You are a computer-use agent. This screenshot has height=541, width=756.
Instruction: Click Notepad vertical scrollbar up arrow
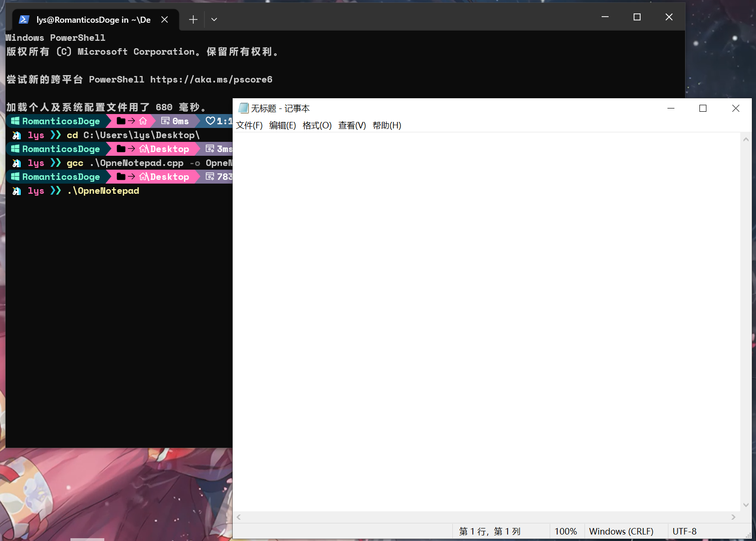point(746,139)
